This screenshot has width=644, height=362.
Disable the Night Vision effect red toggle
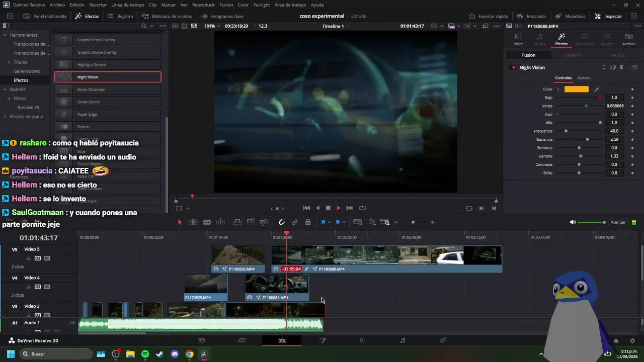pos(513,67)
